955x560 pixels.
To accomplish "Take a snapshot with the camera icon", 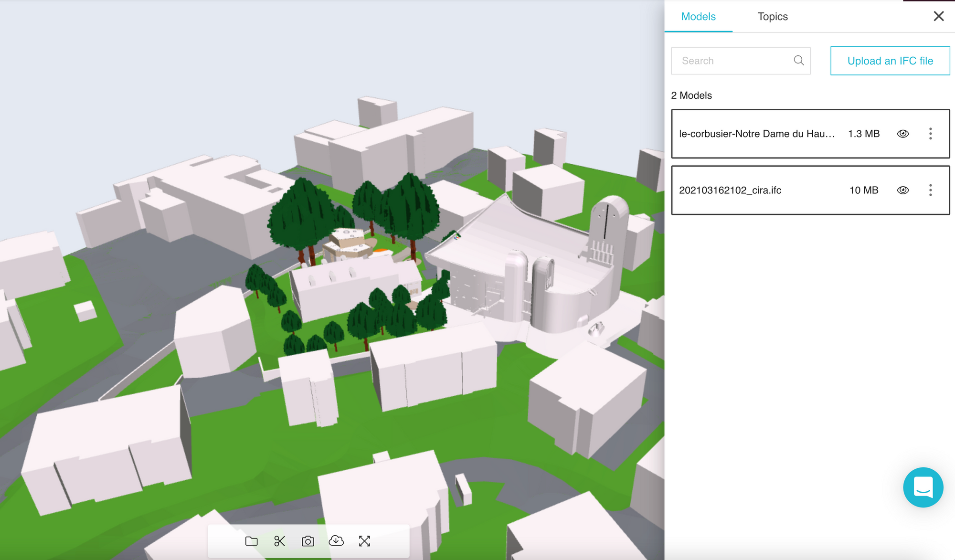I will point(308,541).
